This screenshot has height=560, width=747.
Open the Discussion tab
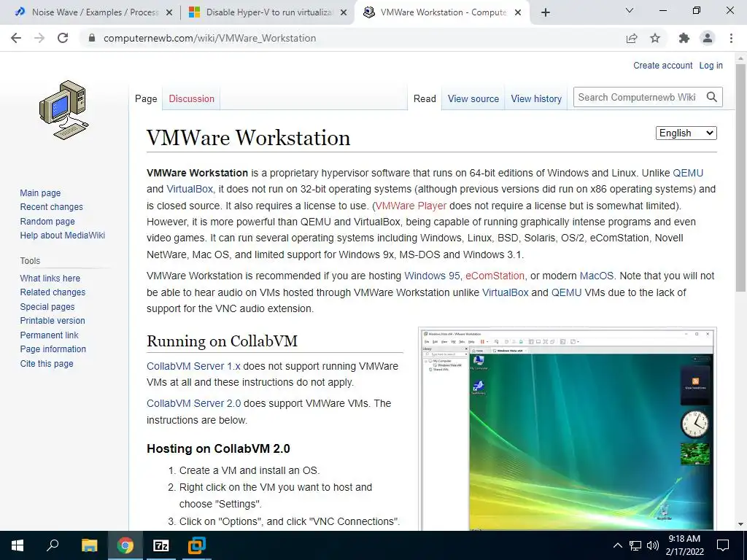click(x=192, y=98)
